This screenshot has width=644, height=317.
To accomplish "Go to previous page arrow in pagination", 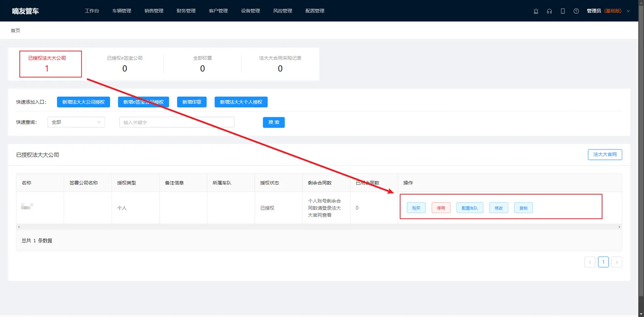I will tap(590, 262).
